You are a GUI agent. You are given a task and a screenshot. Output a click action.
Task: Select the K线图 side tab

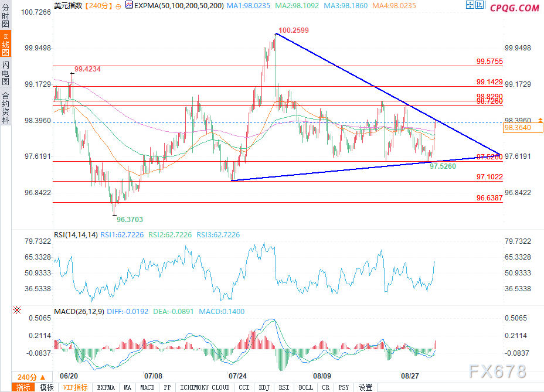pos(5,44)
